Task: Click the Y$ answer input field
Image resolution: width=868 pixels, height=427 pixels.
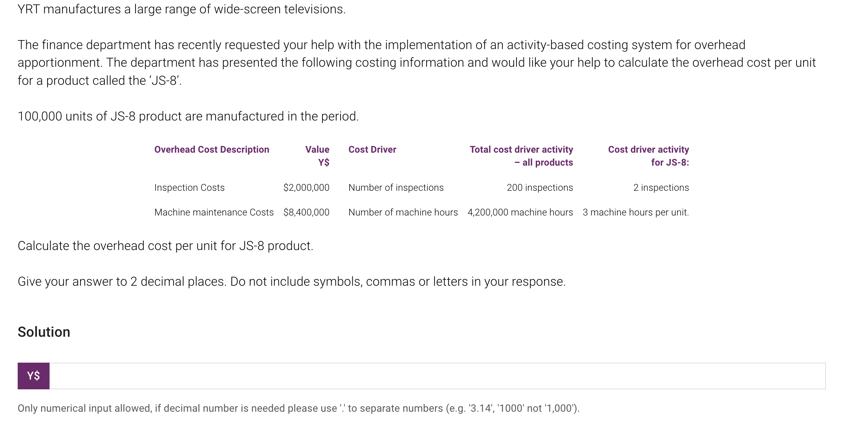Action: (x=438, y=376)
